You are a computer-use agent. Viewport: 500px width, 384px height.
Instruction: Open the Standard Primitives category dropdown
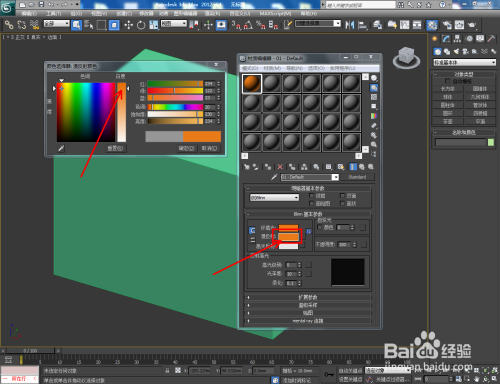click(465, 62)
